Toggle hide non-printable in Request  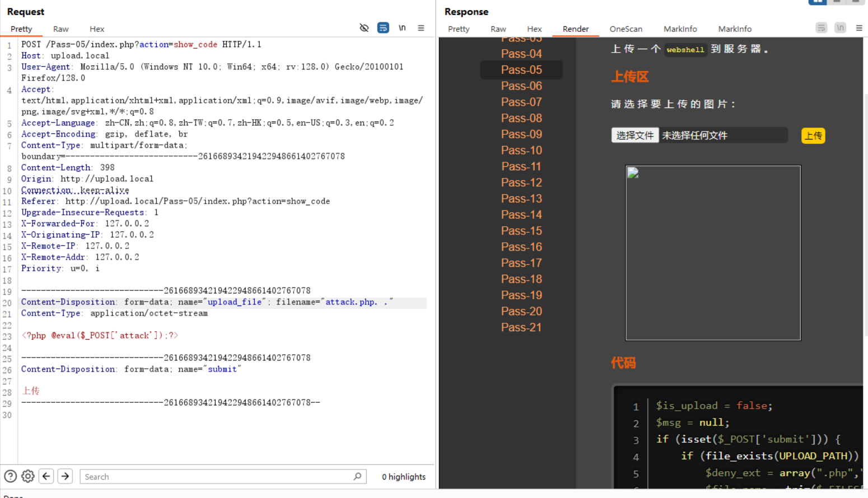(364, 28)
